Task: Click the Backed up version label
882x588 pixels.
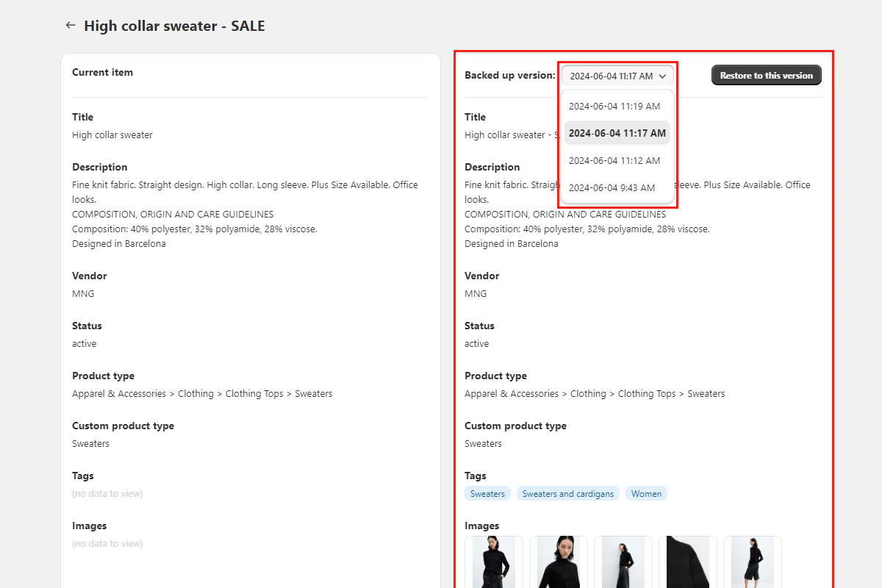Action: pos(509,75)
